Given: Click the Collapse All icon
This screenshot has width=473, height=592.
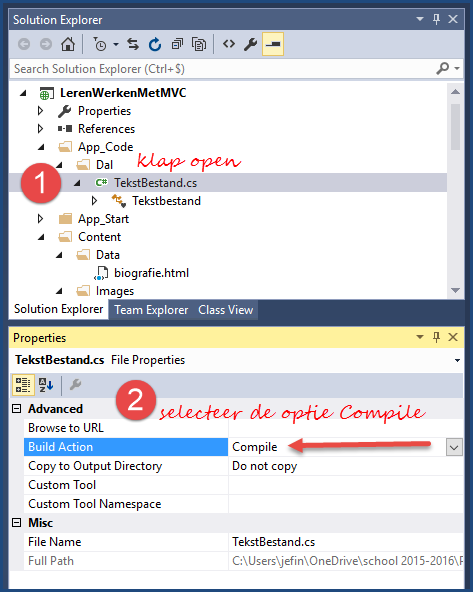Looking at the screenshot, I should (177, 45).
